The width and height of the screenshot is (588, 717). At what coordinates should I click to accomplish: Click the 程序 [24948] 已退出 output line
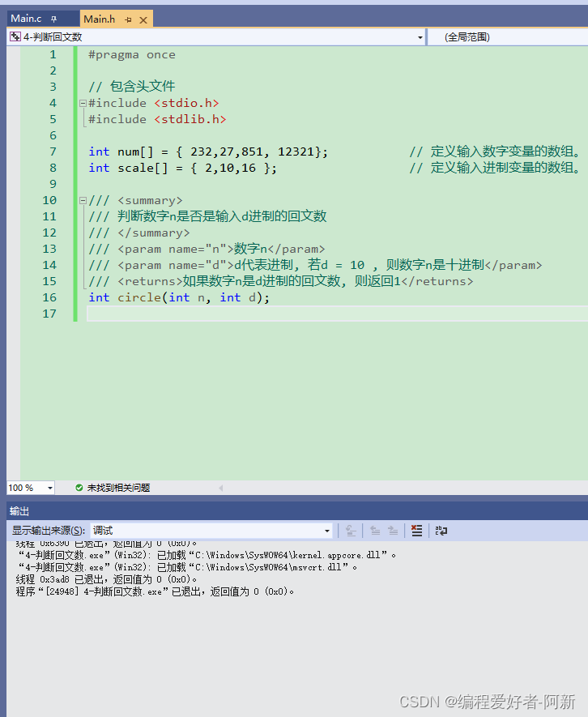tap(155, 591)
